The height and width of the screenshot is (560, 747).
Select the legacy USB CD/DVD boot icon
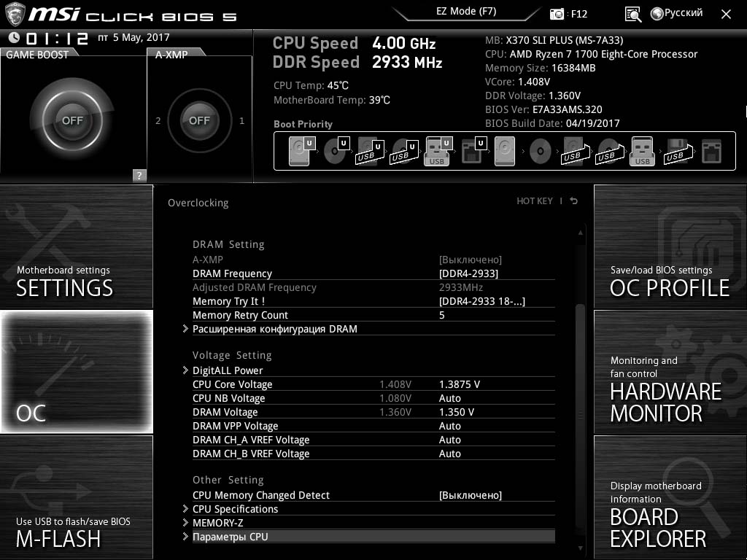(x=609, y=151)
